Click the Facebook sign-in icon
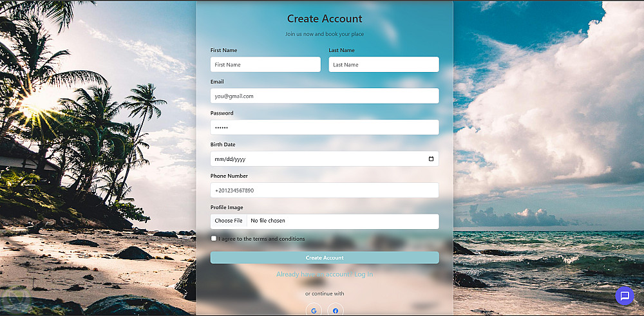Screen dimensions: 644x316 (x=336, y=311)
